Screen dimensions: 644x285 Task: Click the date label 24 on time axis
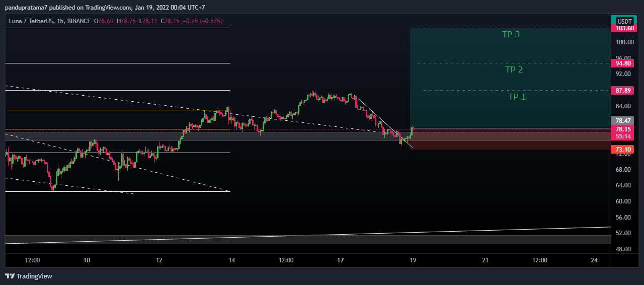click(595, 260)
